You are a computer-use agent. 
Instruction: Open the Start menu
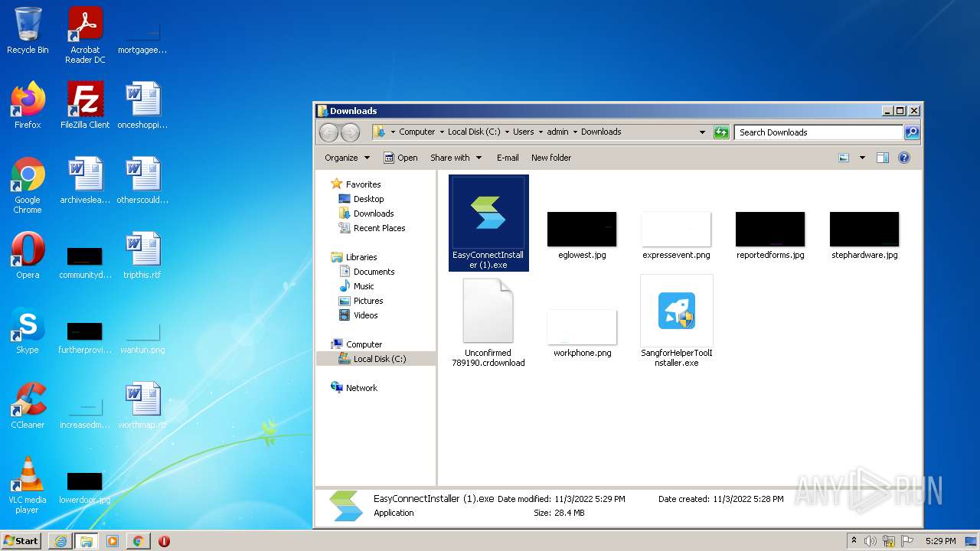(x=21, y=540)
